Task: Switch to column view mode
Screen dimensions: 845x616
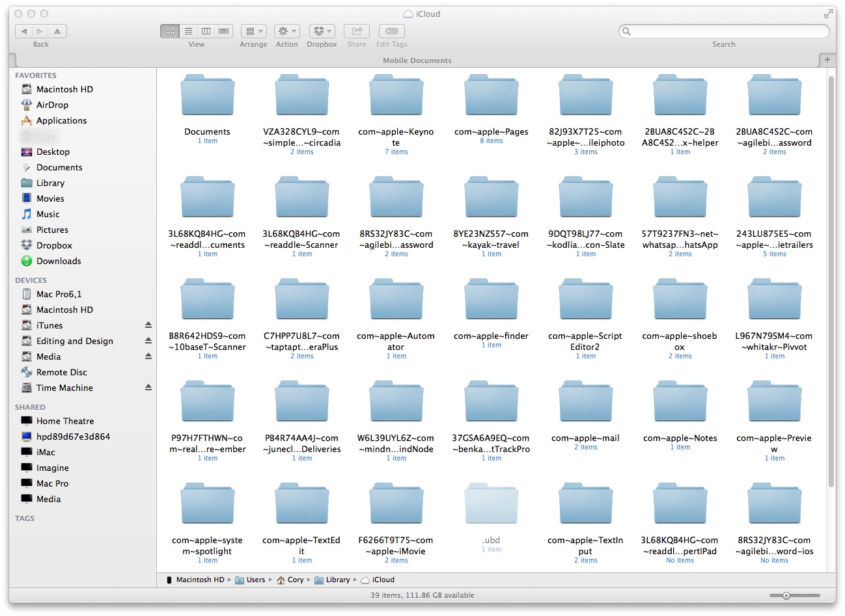Action: click(x=206, y=31)
